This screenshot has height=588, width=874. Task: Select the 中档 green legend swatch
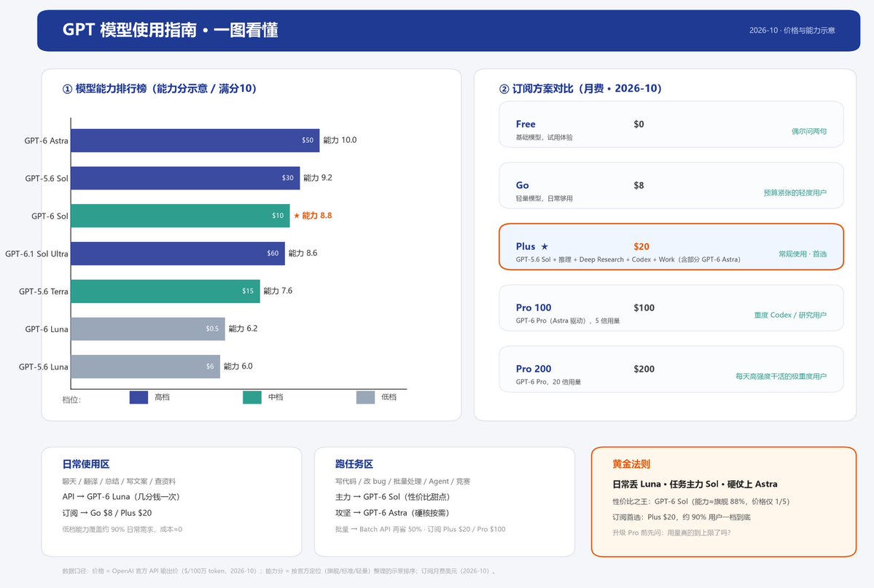pyautogui.click(x=252, y=397)
